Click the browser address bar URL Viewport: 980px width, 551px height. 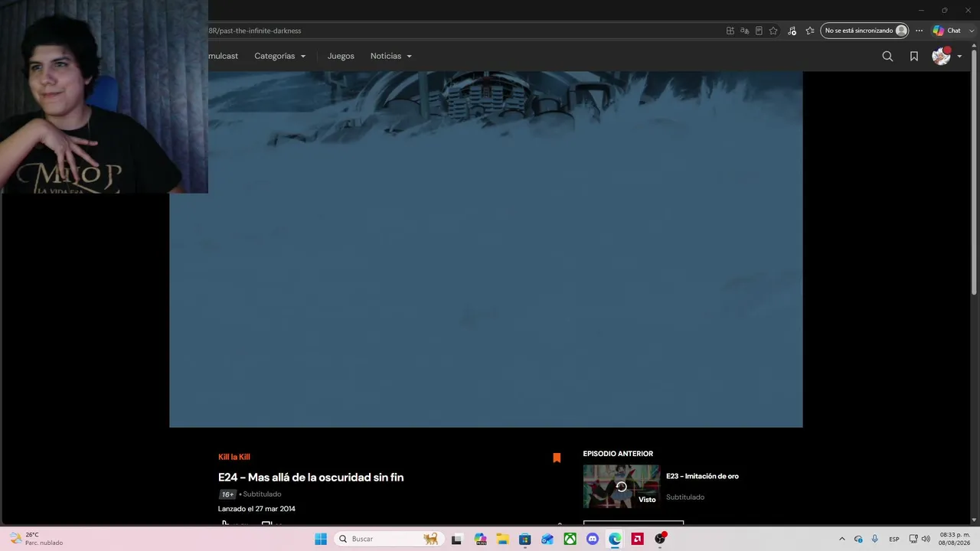pyautogui.click(x=255, y=31)
